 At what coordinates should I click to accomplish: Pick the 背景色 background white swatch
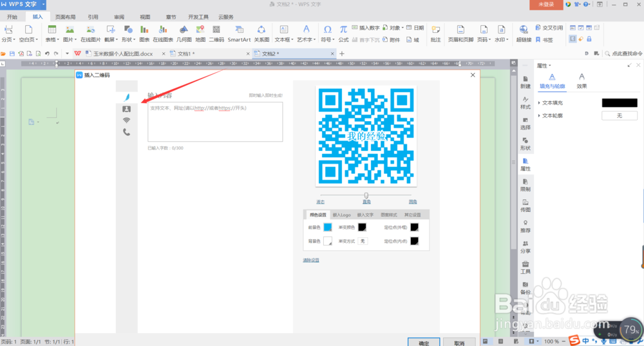coord(328,241)
